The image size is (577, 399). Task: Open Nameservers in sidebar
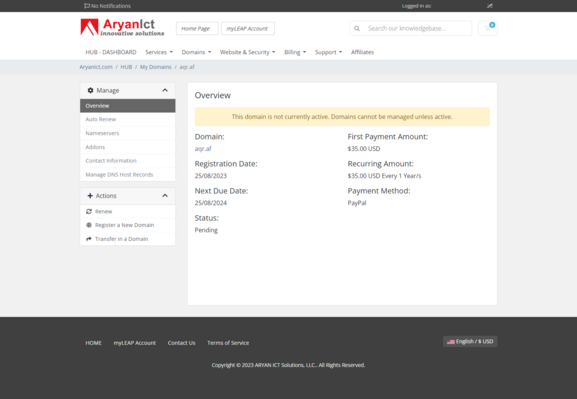point(128,133)
